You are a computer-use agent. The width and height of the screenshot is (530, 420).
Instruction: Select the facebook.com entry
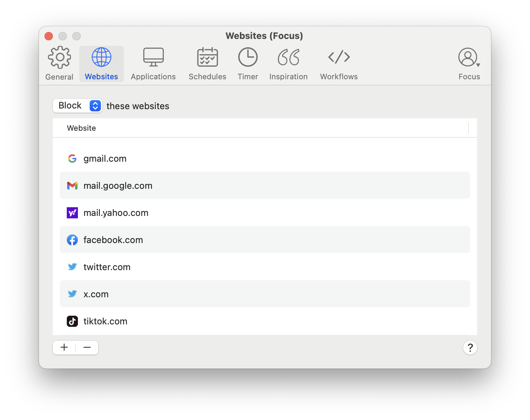(113, 240)
